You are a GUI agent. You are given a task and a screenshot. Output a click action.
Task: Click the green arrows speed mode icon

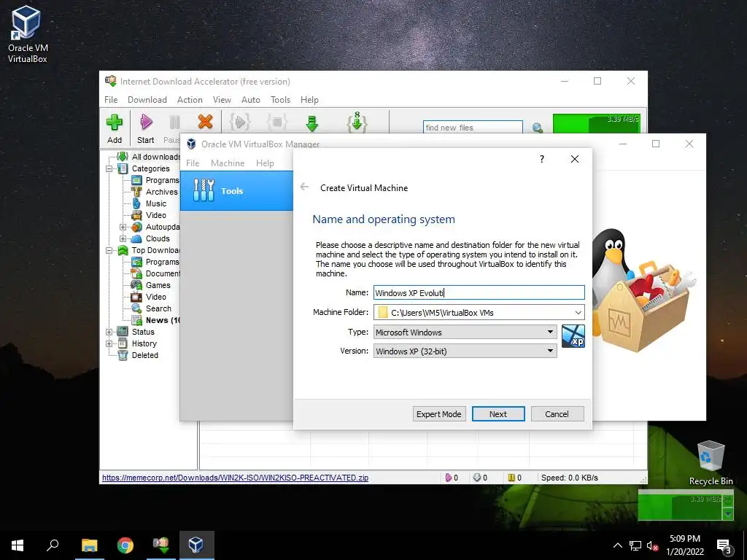pos(357,122)
